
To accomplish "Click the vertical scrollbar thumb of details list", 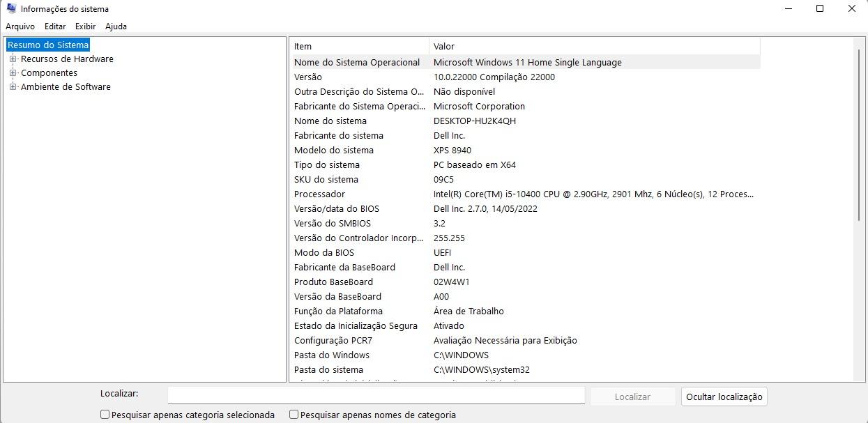I will point(860,135).
